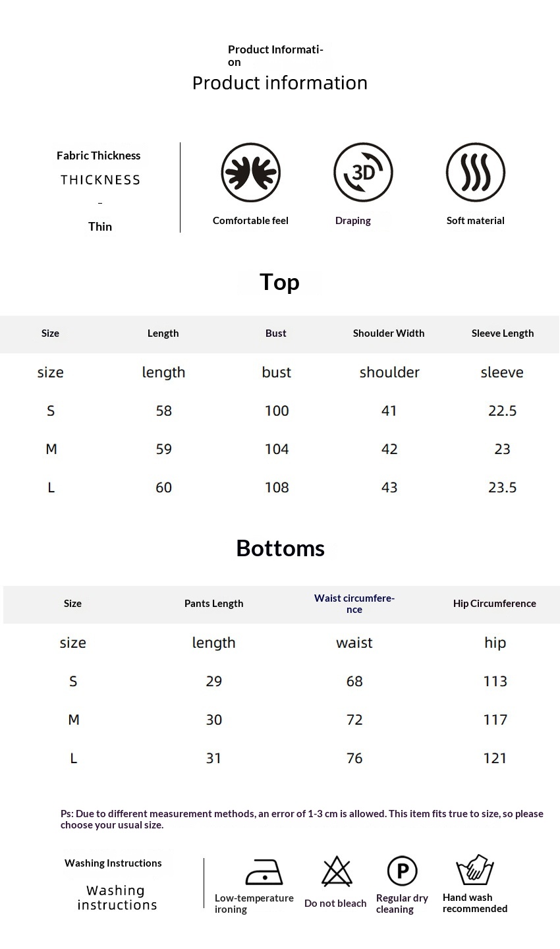This screenshot has height=949, width=560.
Task: Click the Sleeve Length column header
Action: (x=503, y=333)
